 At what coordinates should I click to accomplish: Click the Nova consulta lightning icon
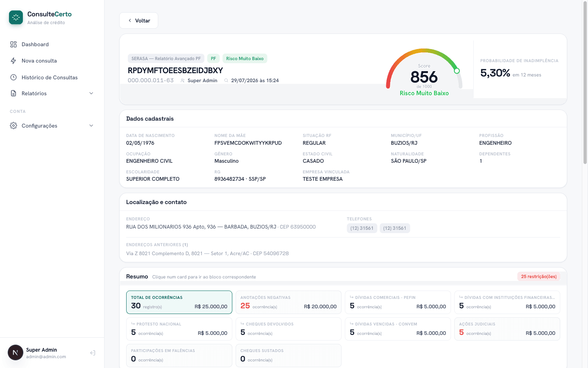coord(13,61)
